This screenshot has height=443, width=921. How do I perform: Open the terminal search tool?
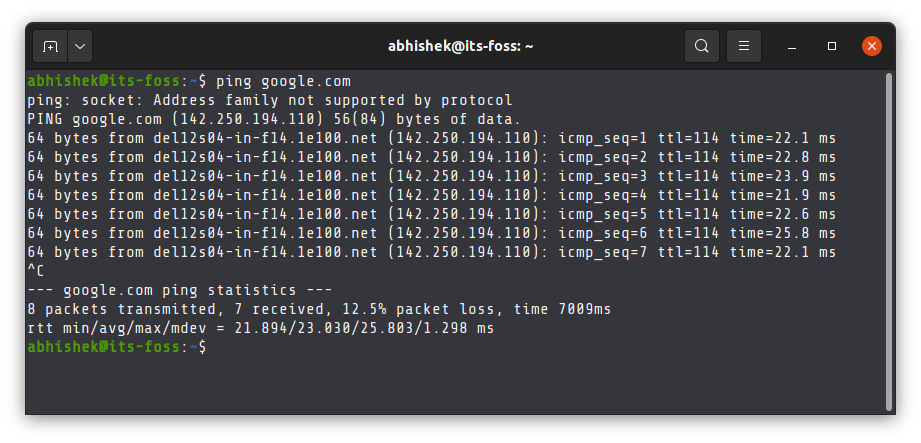pos(701,46)
